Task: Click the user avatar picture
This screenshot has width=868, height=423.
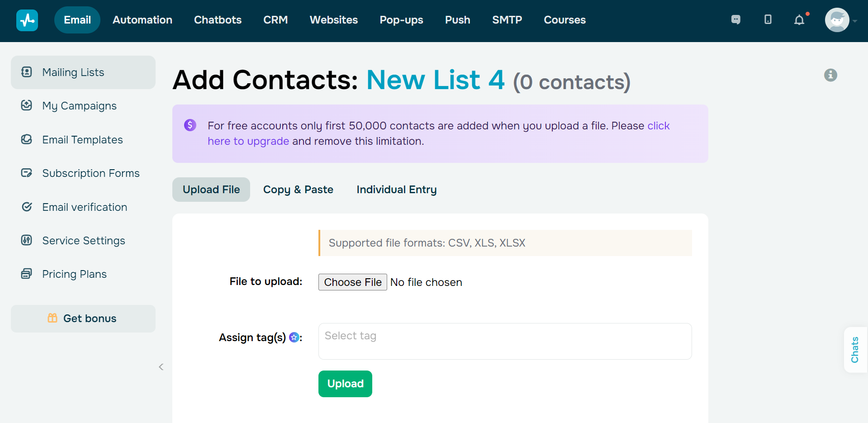Action: (837, 20)
